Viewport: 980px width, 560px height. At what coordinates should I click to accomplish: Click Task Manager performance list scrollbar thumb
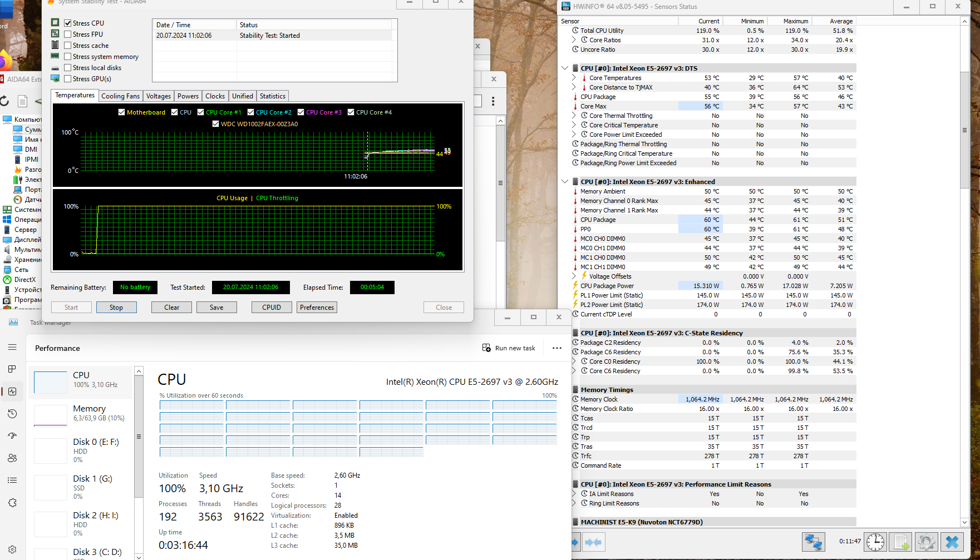pos(139,437)
